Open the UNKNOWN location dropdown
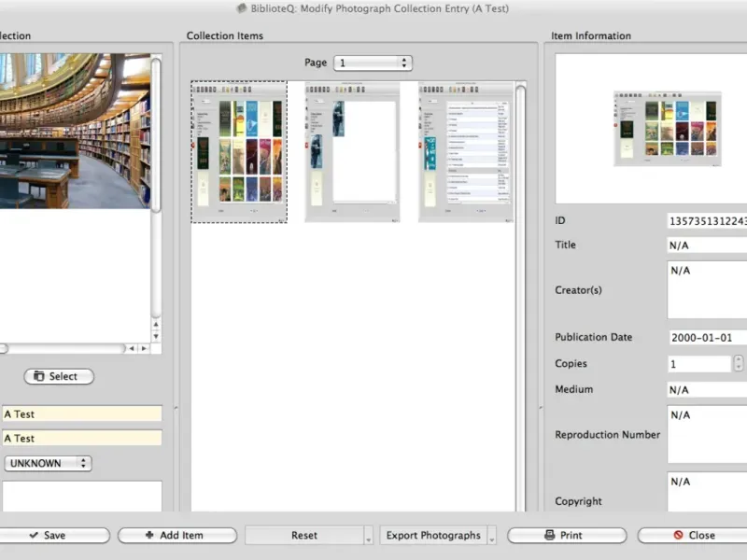Screen dimensions: 747x560 (47, 463)
